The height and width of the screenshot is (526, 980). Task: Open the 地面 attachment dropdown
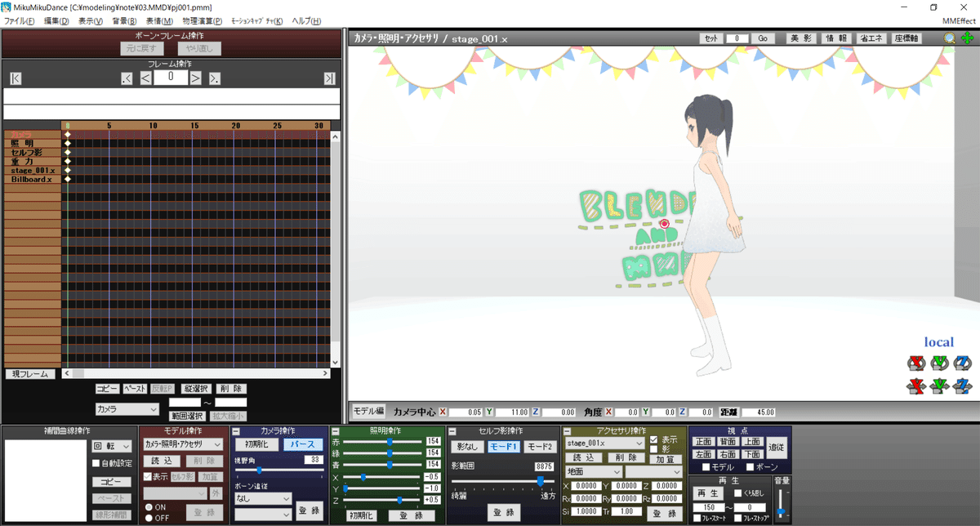(x=594, y=471)
